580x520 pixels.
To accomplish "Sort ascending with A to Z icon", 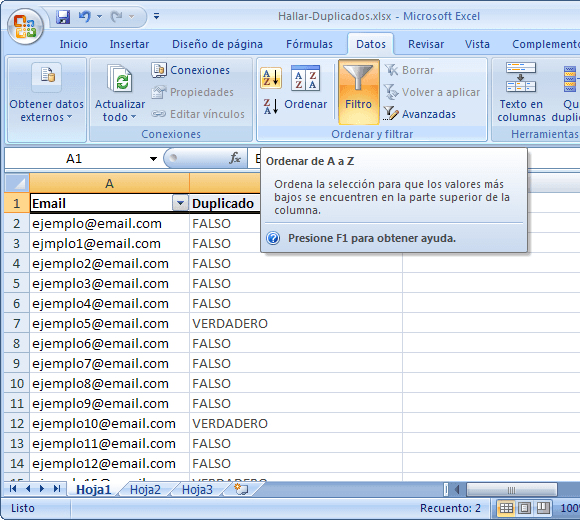I will 271,78.
